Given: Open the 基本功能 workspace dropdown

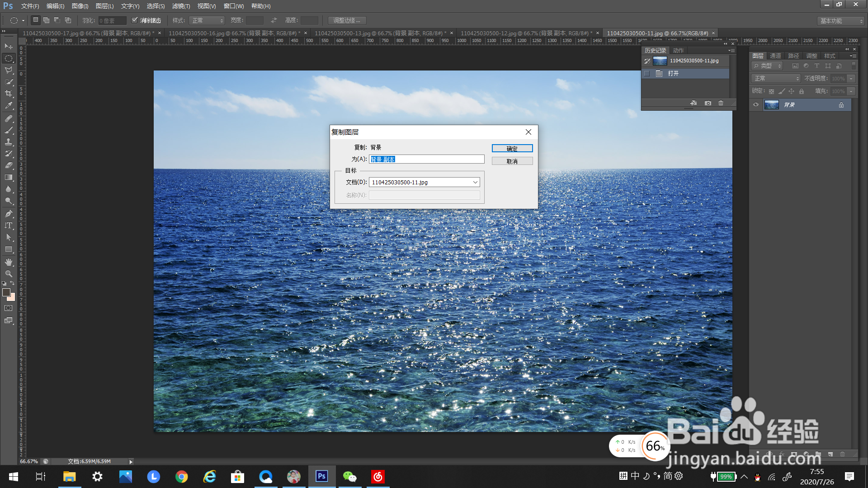Looking at the screenshot, I should tap(841, 21).
